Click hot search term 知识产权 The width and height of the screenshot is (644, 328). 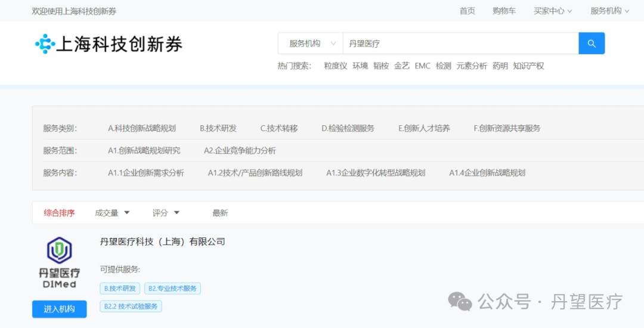(528, 66)
